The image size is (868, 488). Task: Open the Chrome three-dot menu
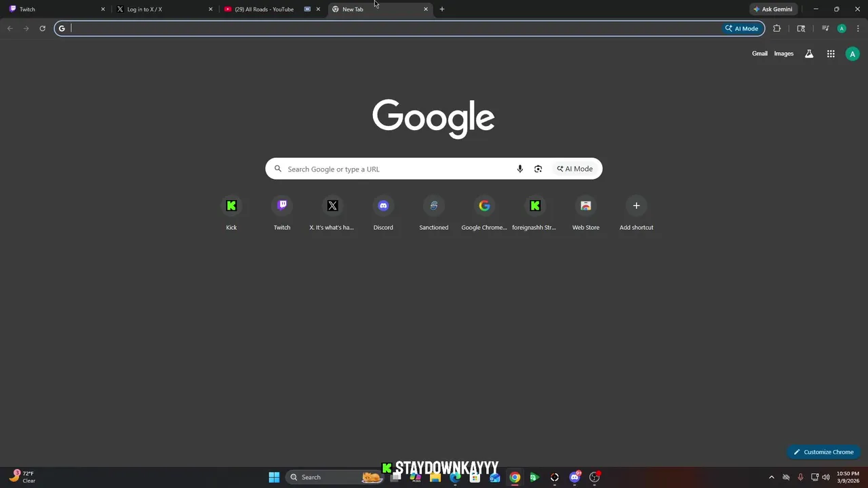pyautogui.click(x=858, y=28)
